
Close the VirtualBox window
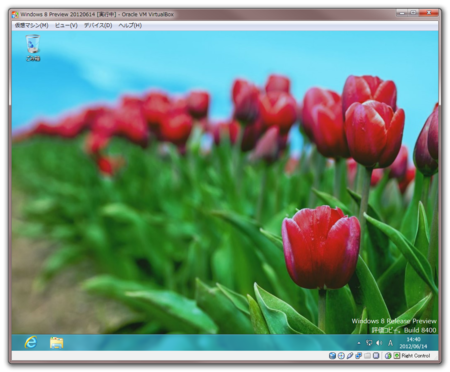click(428, 13)
